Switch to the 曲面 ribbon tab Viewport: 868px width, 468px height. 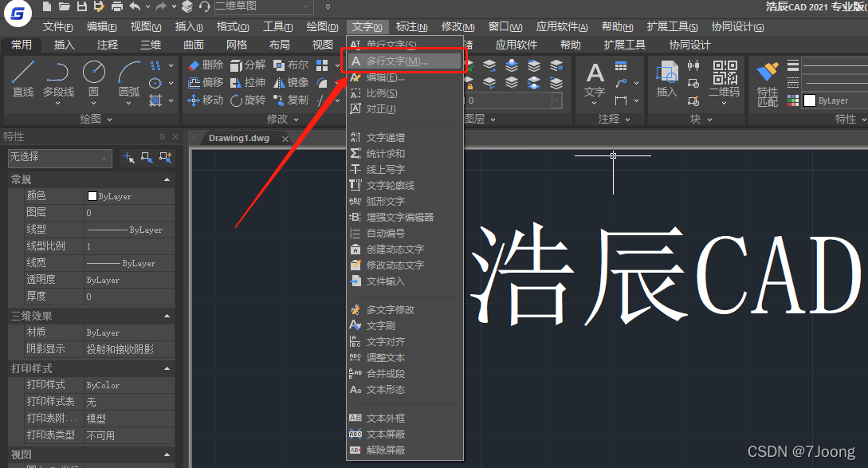[194, 45]
